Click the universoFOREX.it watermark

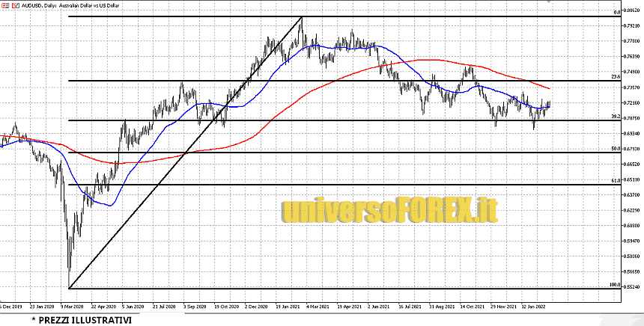point(389,212)
